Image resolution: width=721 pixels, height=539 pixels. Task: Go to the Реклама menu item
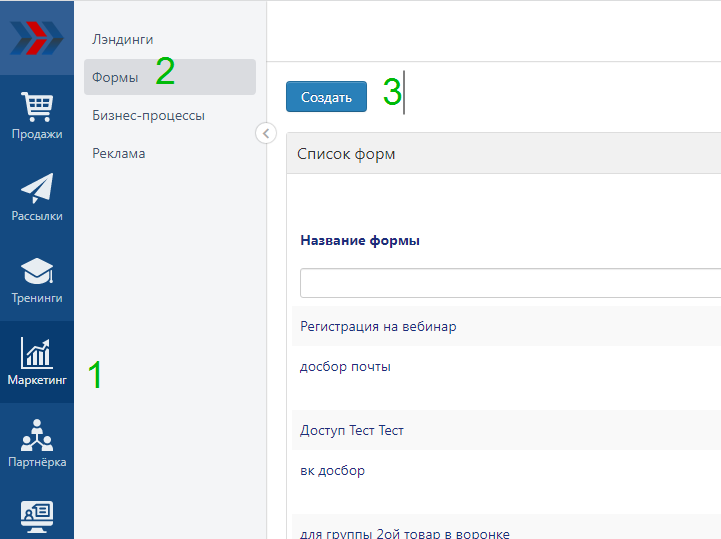(119, 153)
